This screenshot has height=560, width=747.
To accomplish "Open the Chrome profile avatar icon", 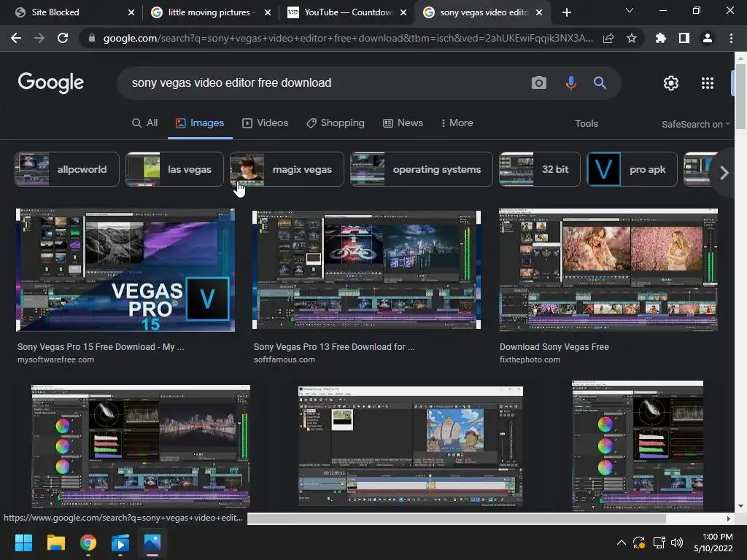I will tap(708, 38).
